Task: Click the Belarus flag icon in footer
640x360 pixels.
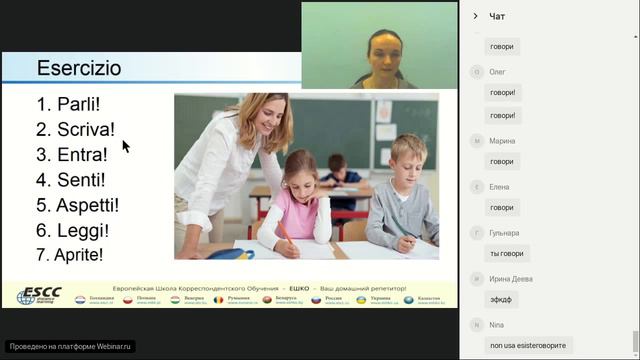Action: point(267,300)
